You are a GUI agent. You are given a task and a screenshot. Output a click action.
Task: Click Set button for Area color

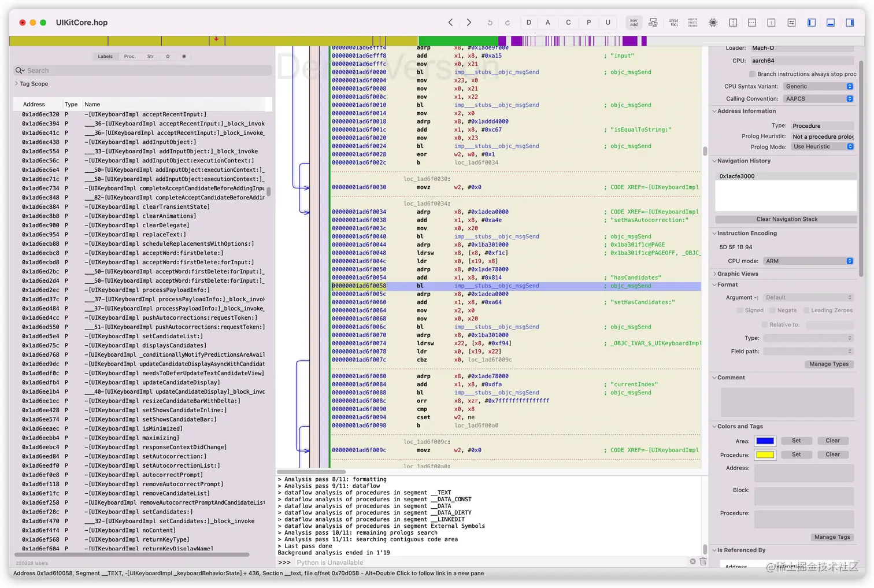pyautogui.click(x=796, y=441)
